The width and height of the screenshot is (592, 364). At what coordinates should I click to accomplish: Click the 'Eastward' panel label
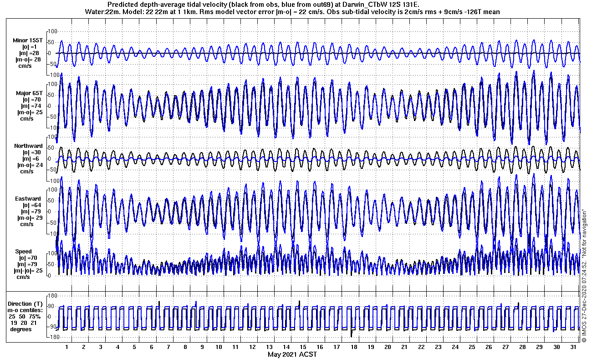(x=28, y=199)
